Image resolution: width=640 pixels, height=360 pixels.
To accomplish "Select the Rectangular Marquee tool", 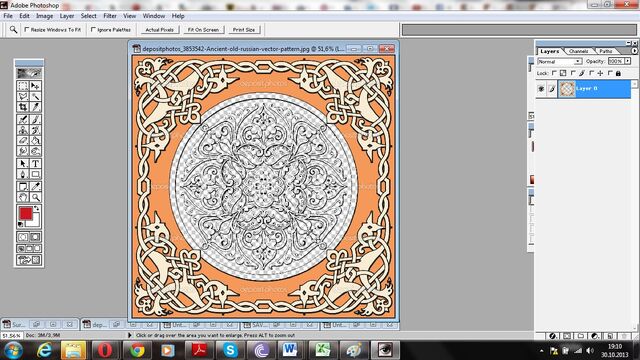I will click(x=23, y=86).
